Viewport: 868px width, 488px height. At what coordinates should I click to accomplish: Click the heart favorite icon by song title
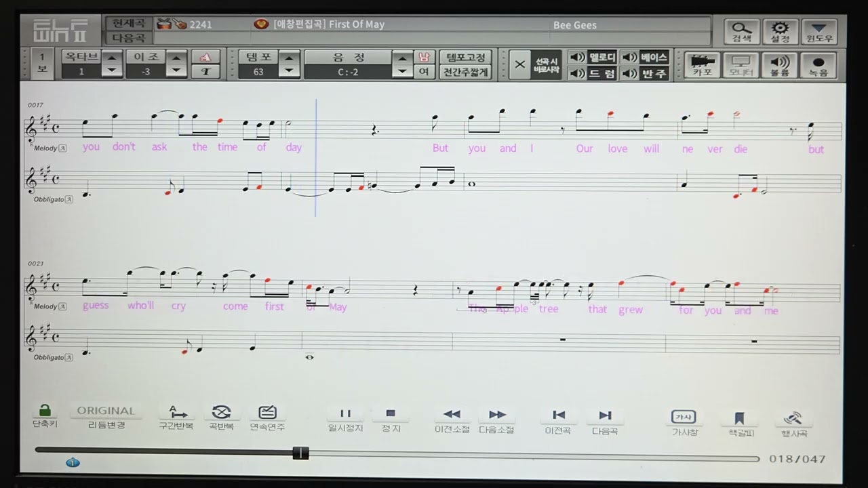click(x=262, y=24)
